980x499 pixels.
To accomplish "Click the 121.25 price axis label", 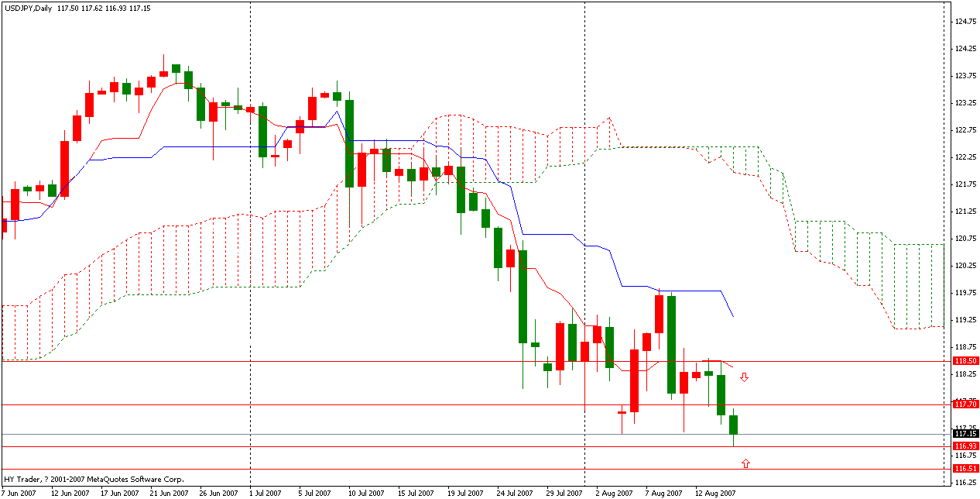I will pos(965,212).
